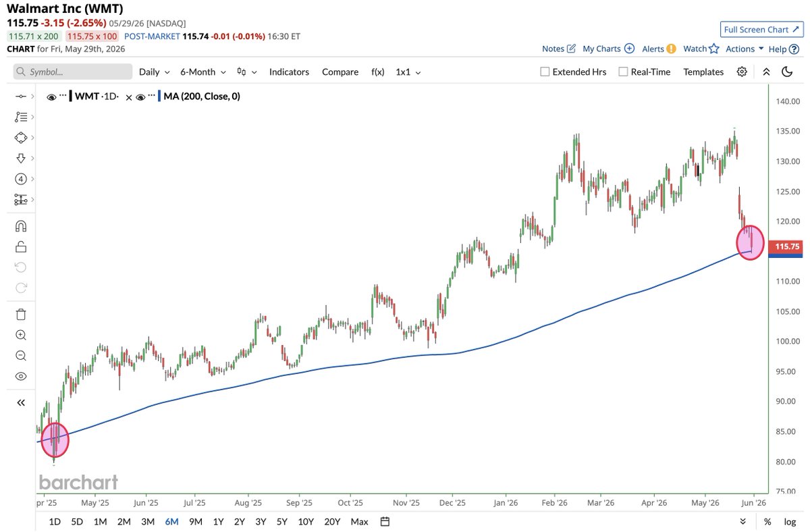Open the date range calendar picker
Image resolution: width=810 pixels, height=532 pixels.
385,521
